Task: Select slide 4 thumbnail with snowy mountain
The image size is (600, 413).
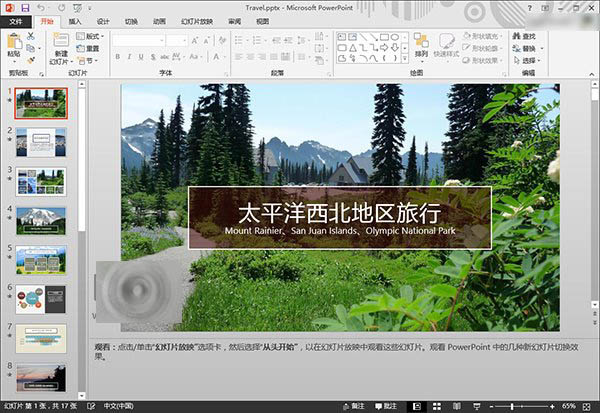Action: click(x=41, y=221)
